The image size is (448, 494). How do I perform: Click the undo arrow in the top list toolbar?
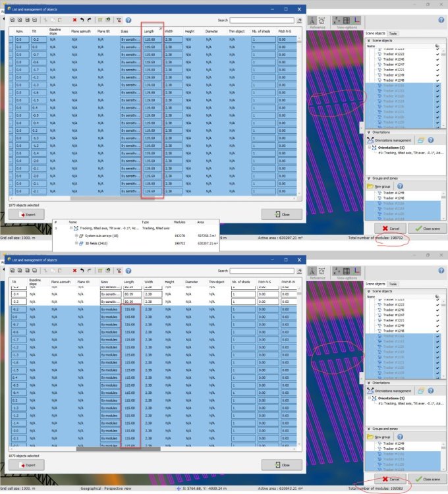(82, 20)
